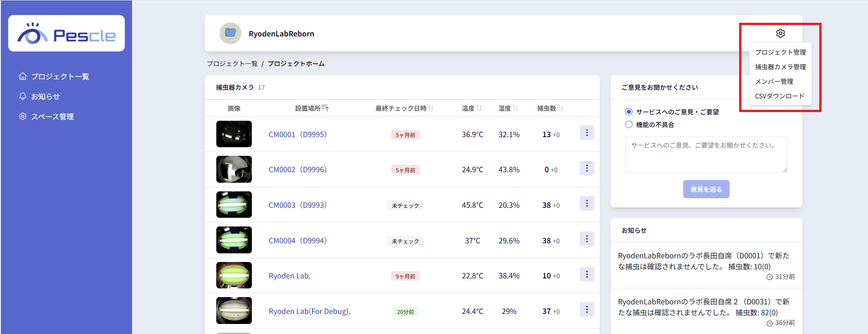Open the three-dot menu for CM0001 row
The image size is (868, 334).
[587, 133]
